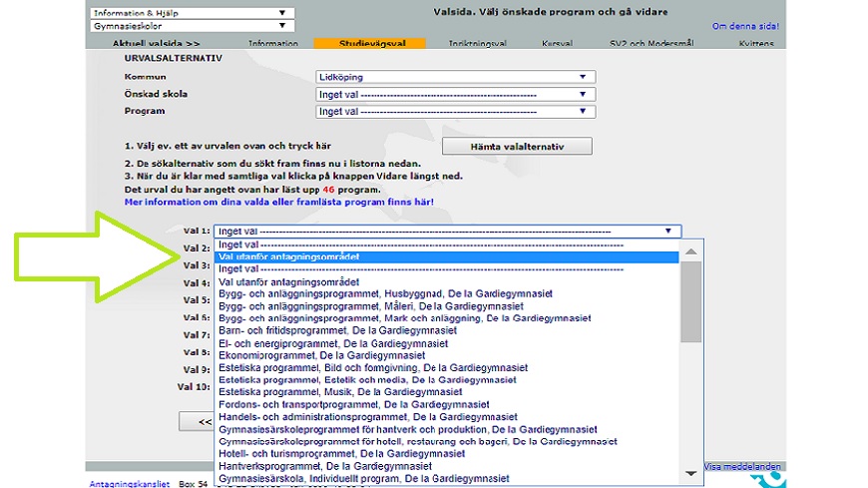This screenshot has height=488, width=868.
Task: Select the highlighted Val utanför antagningsområdet option
Action: 446,257
